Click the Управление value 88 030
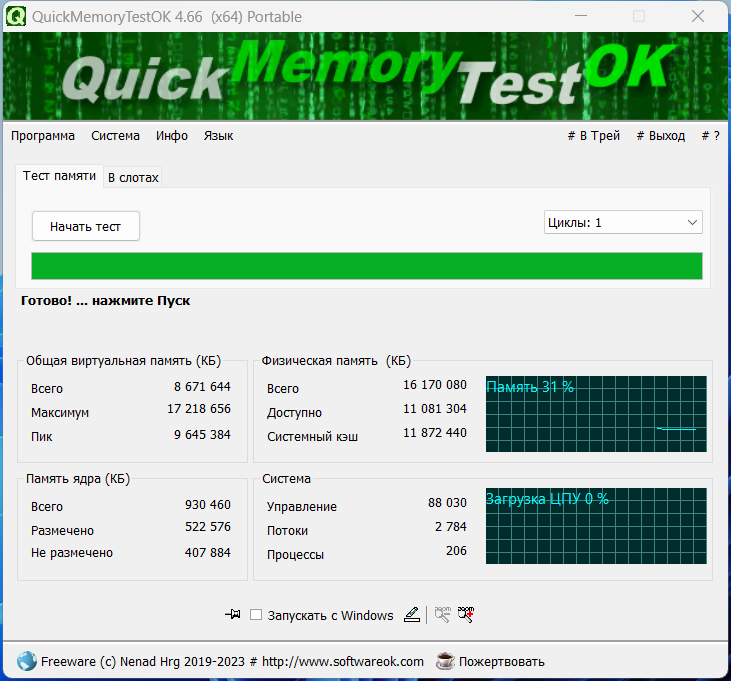This screenshot has height=681, width=731. click(x=447, y=502)
